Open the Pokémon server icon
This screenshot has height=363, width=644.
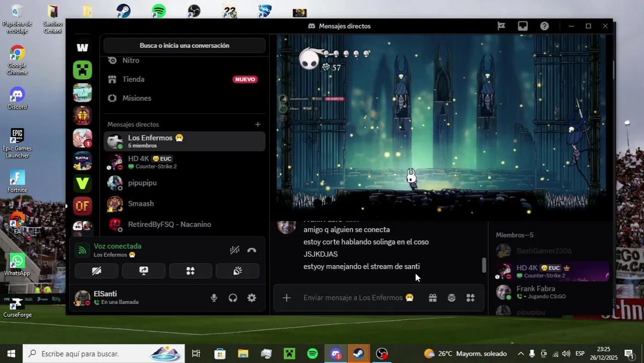[x=83, y=161]
